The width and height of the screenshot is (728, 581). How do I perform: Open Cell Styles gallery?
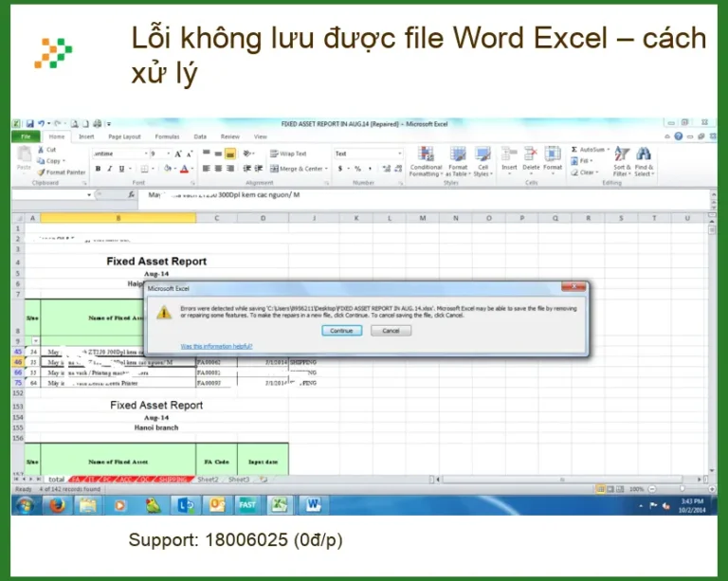point(482,161)
